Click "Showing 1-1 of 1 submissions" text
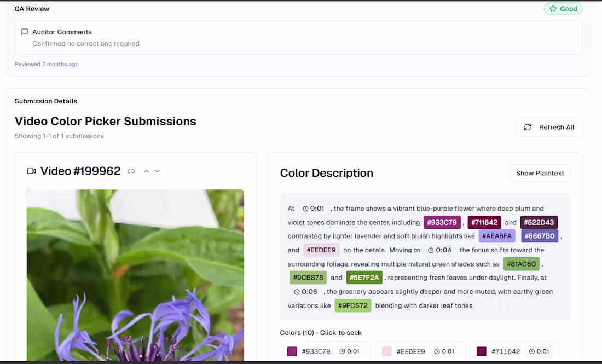 click(59, 136)
